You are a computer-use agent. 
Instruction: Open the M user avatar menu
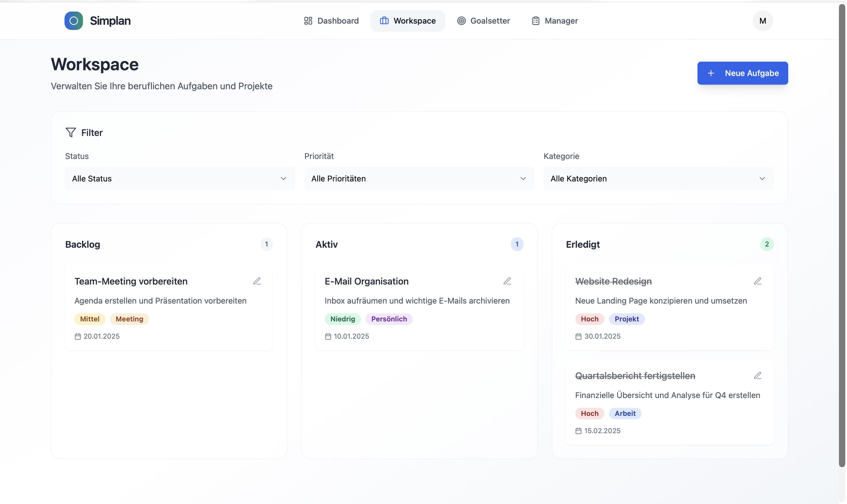coord(762,20)
